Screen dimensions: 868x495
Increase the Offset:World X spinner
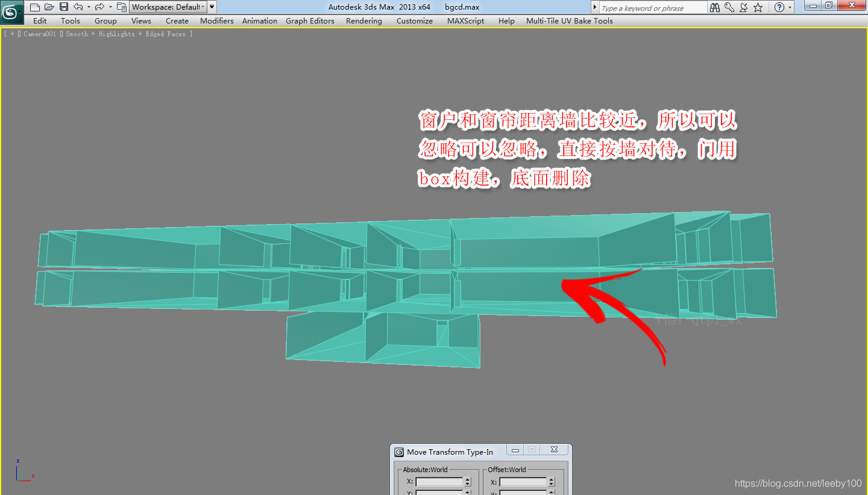(x=551, y=480)
